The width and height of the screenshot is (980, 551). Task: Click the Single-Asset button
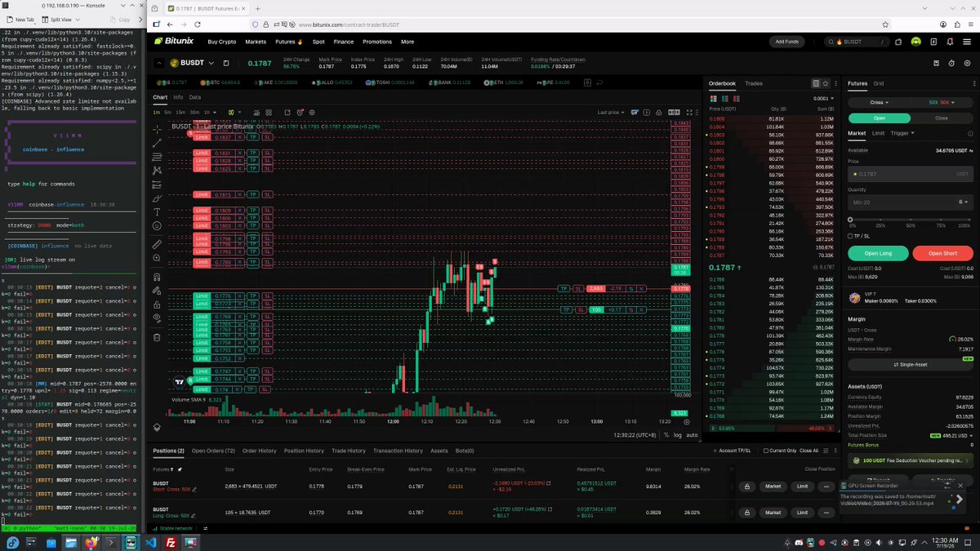[911, 364]
